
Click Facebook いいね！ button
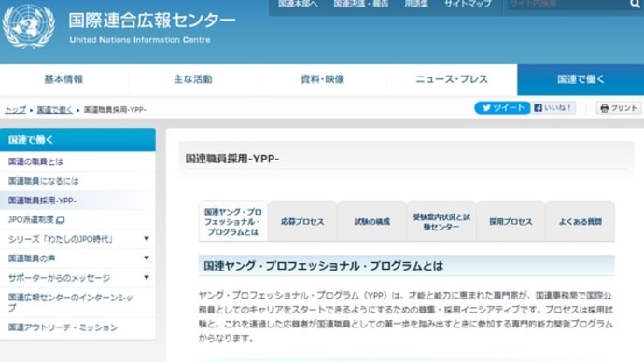(553, 108)
